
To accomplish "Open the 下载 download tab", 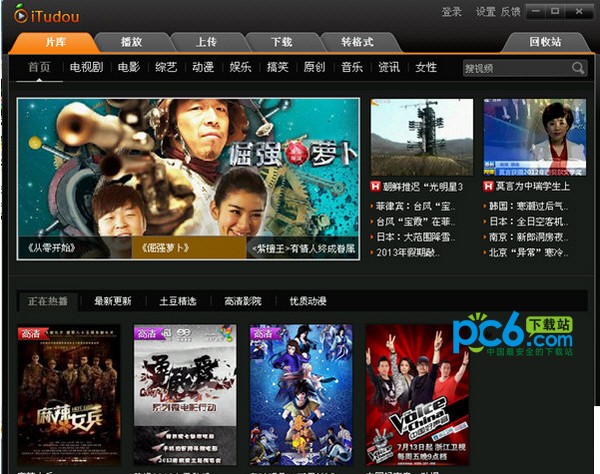I will pos(282,42).
